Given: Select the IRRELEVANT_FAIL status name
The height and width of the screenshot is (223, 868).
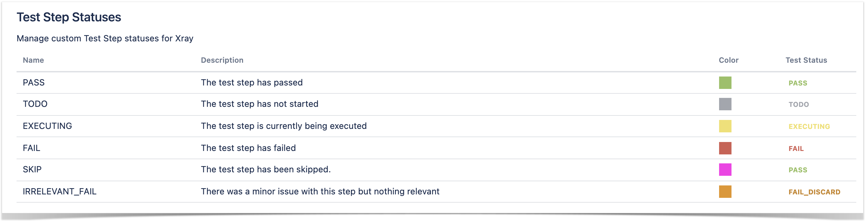Looking at the screenshot, I should (x=60, y=191).
